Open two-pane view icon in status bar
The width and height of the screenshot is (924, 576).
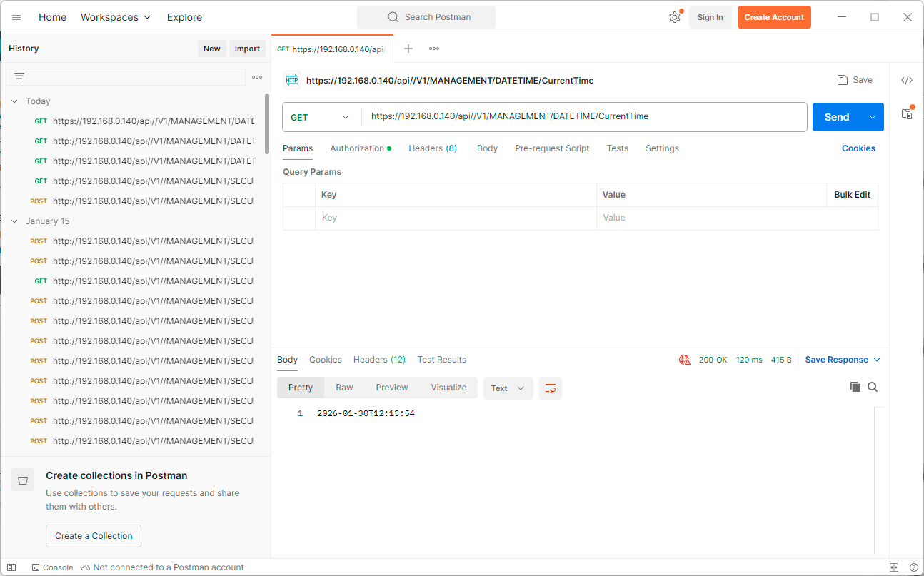tap(894, 567)
